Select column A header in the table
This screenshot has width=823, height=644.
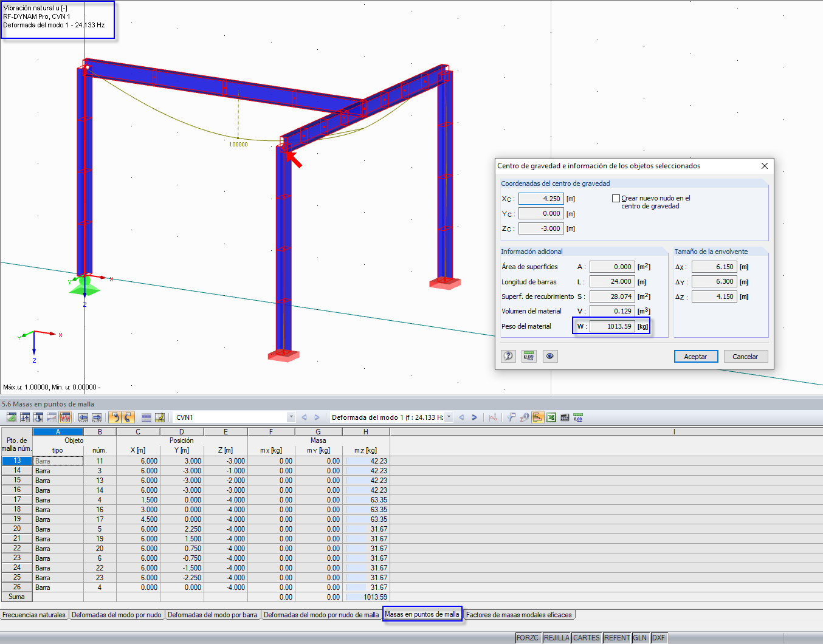pos(58,432)
